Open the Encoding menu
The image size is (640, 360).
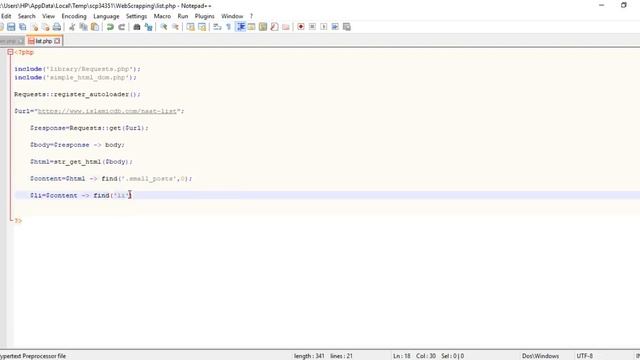click(x=74, y=16)
